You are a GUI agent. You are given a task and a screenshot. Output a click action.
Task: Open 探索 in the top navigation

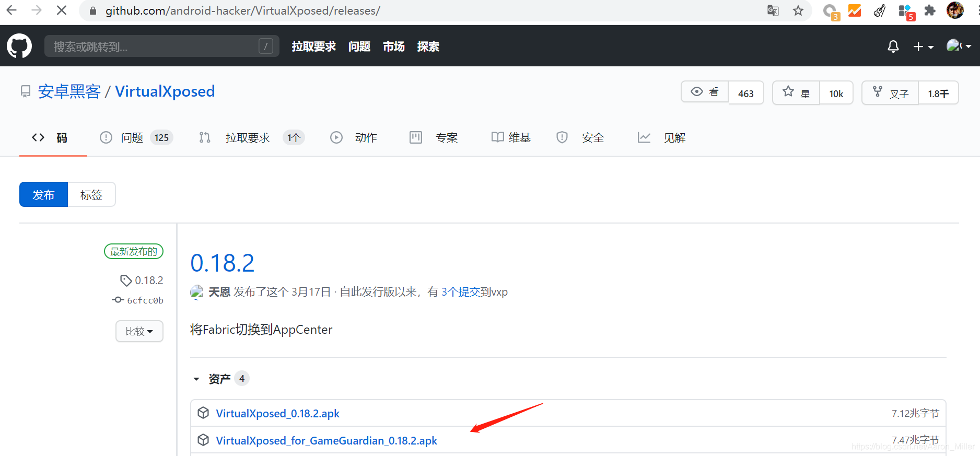(x=428, y=46)
